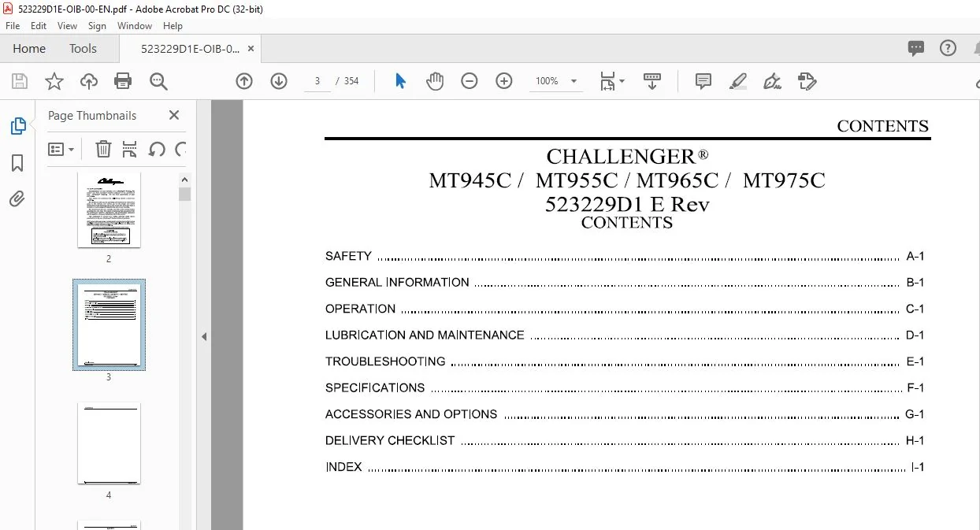Click the DELIVERY CHECKLIST entry
The width and height of the screenshot is (980, 530).
click(x=624, y=440)
